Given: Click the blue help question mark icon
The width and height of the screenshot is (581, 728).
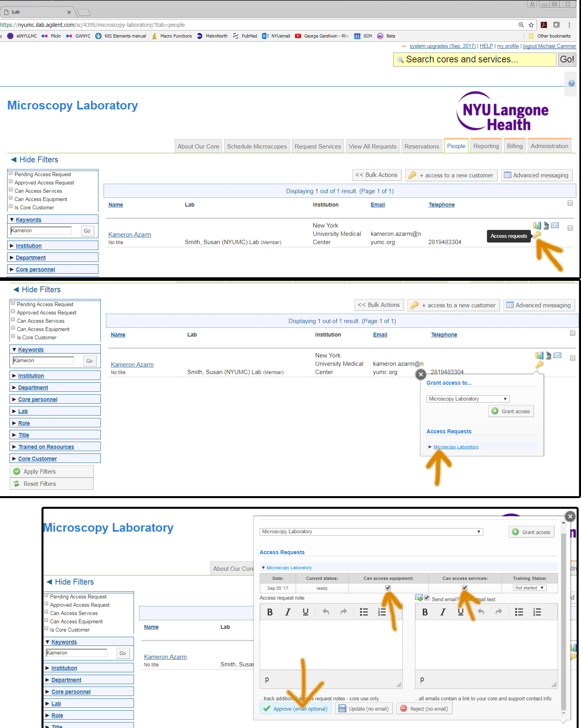Looking at the screenshot, I should coord(571,83).
